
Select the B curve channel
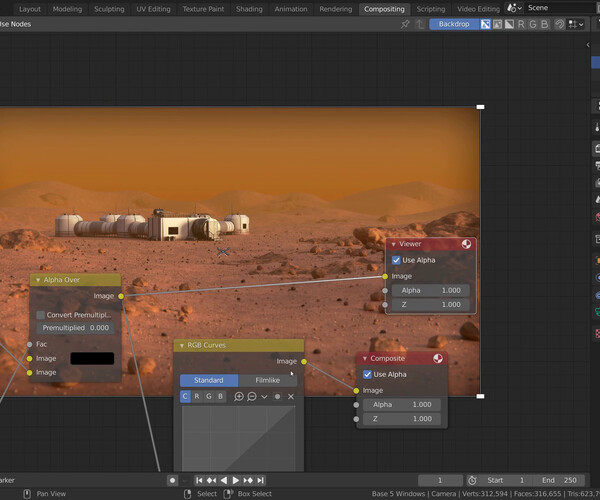coord(221,397)
